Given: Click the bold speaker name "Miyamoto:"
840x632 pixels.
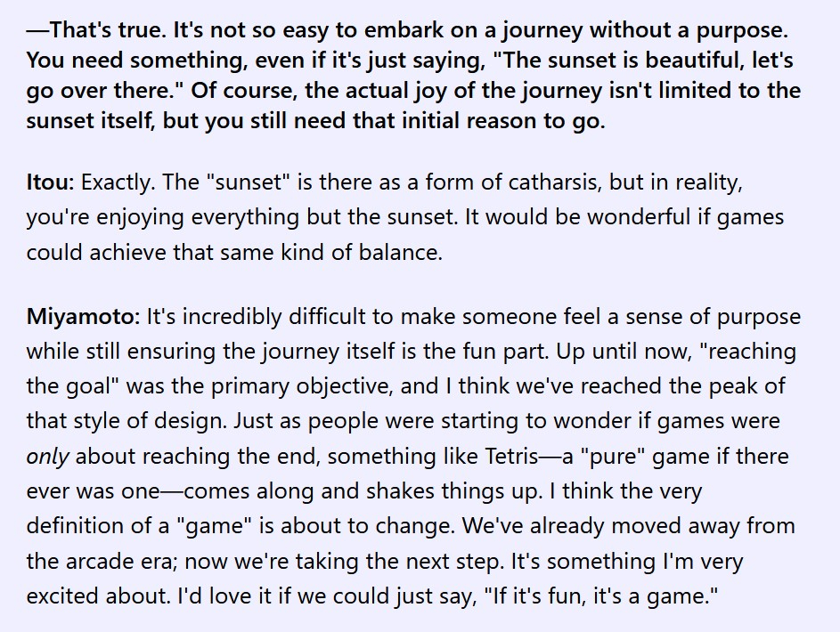Looking at the screenshot, I should [x=82, y=317].
